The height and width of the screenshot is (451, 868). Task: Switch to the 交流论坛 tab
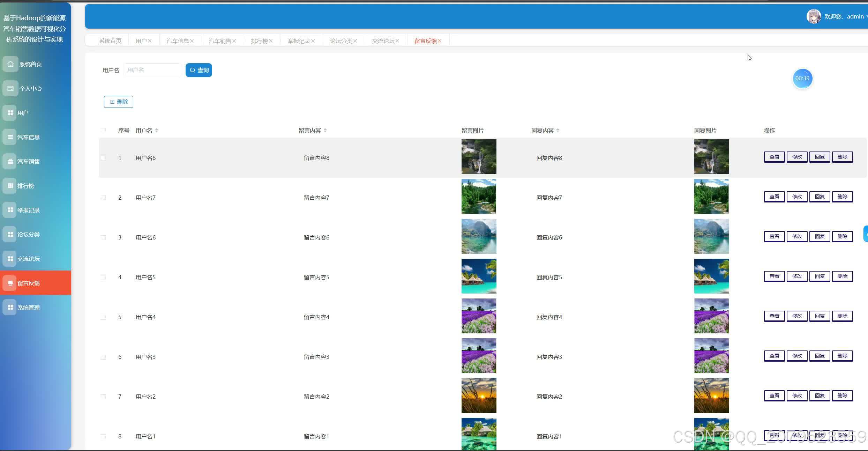point(383,41)
